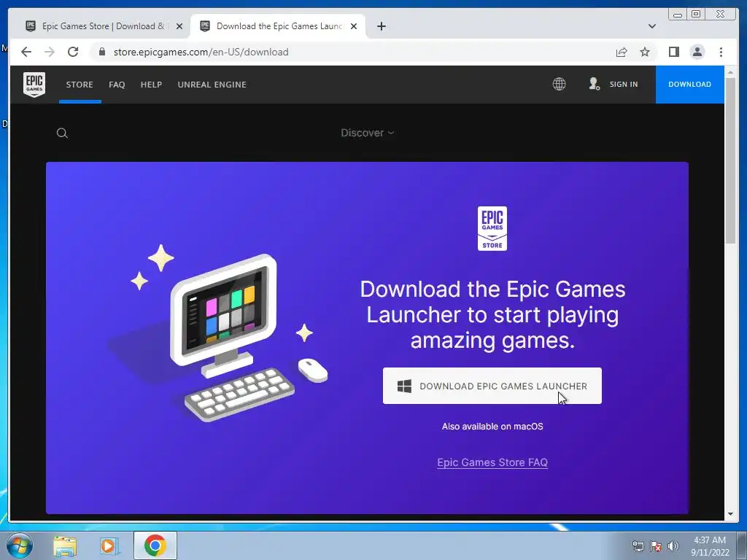The height and width of the screenshot is (560, 747).
Task: Go to UNREAL ENGINE in the nav bar
Action: (212, 85)
